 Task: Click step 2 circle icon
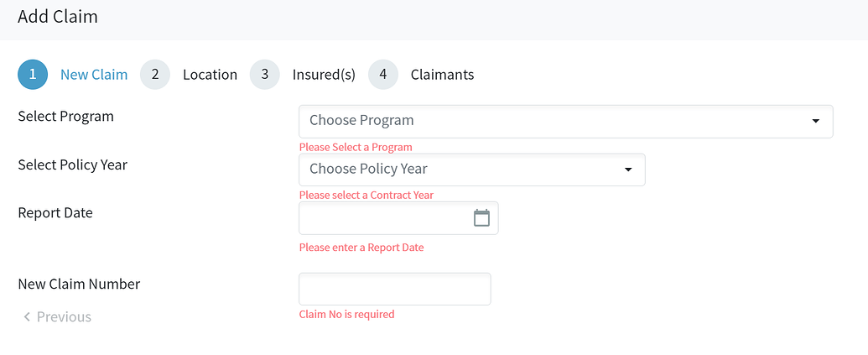pos(155,74)
